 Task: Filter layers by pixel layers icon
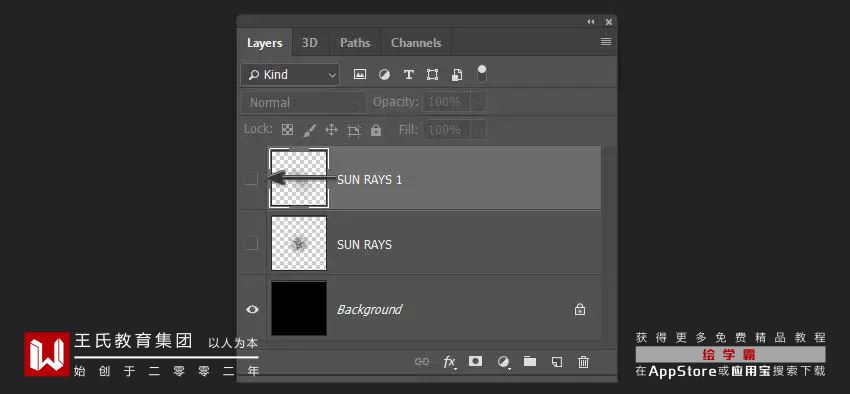point(360,75)
